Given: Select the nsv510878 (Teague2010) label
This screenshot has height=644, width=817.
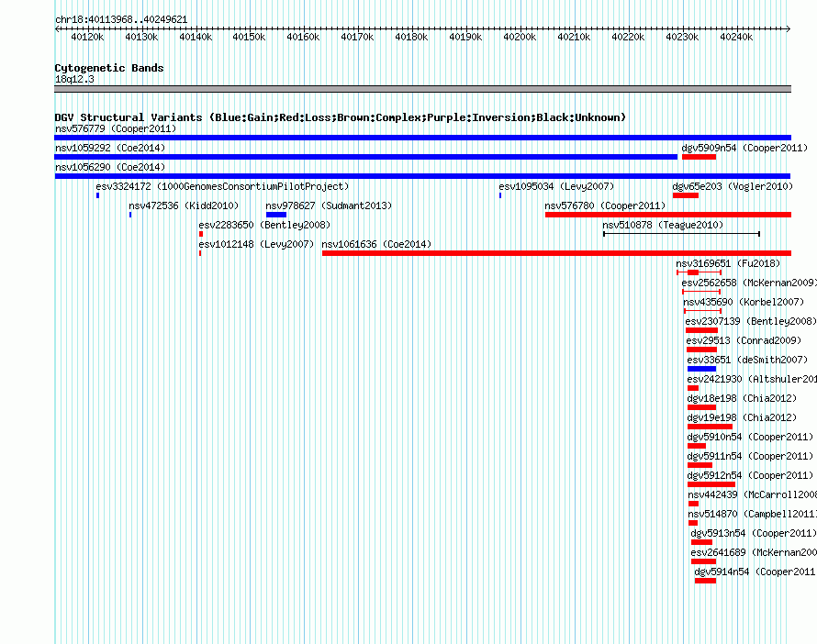Looking at the screenshot, I should [663, 225].
